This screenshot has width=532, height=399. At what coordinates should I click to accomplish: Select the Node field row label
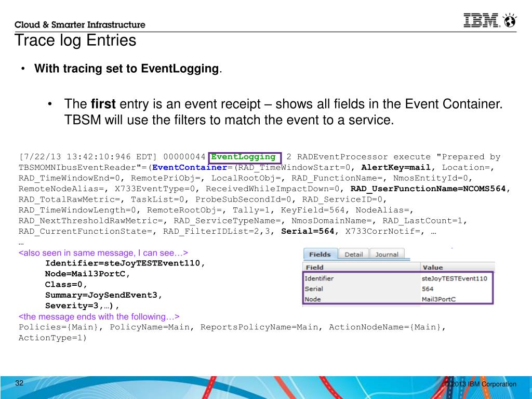click(x=312, y=299)
